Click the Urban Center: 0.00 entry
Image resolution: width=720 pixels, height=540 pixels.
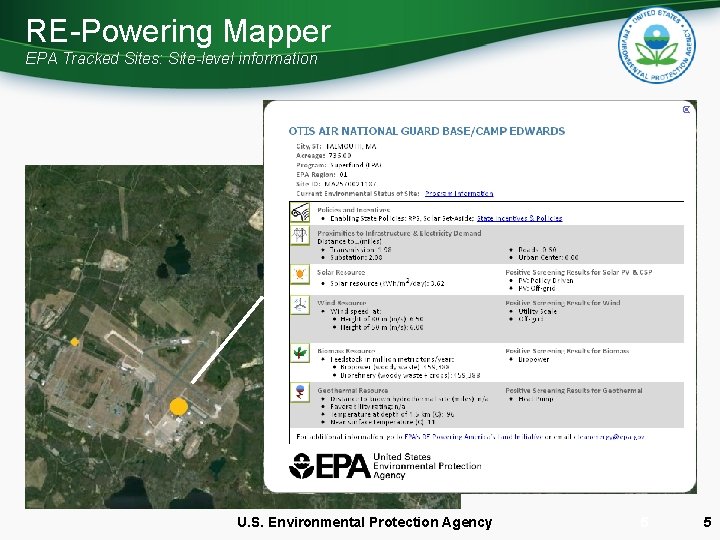(548, 258)
